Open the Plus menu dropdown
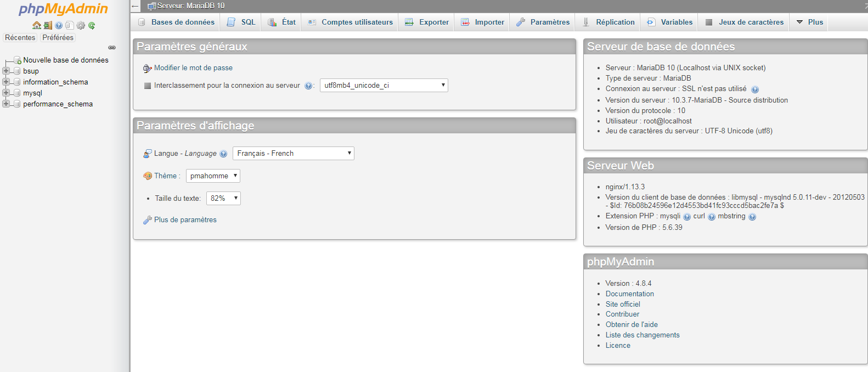Screen dimensions: 868x372 809,22
